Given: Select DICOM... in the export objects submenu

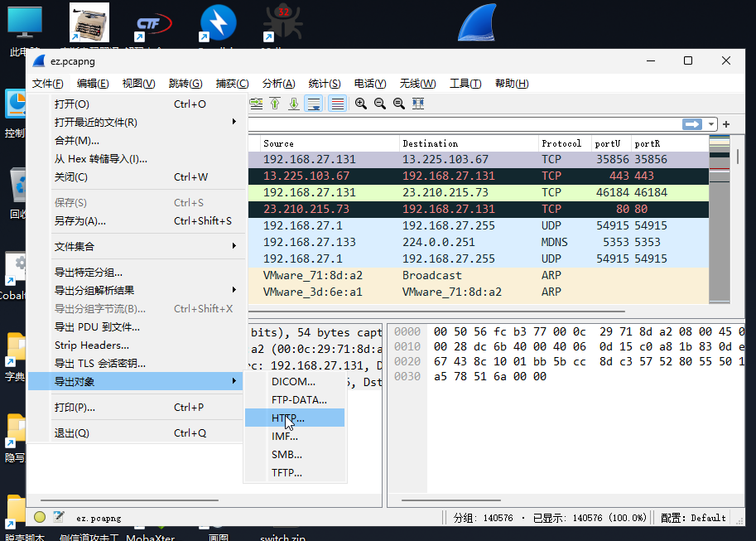Looking at the screenshot, I should tap(295, 382).
